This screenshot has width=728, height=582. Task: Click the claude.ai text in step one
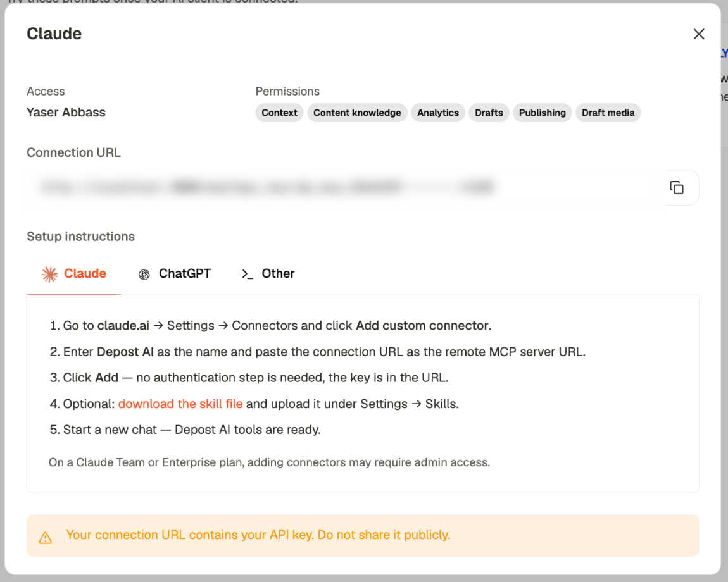click(123, 326)
